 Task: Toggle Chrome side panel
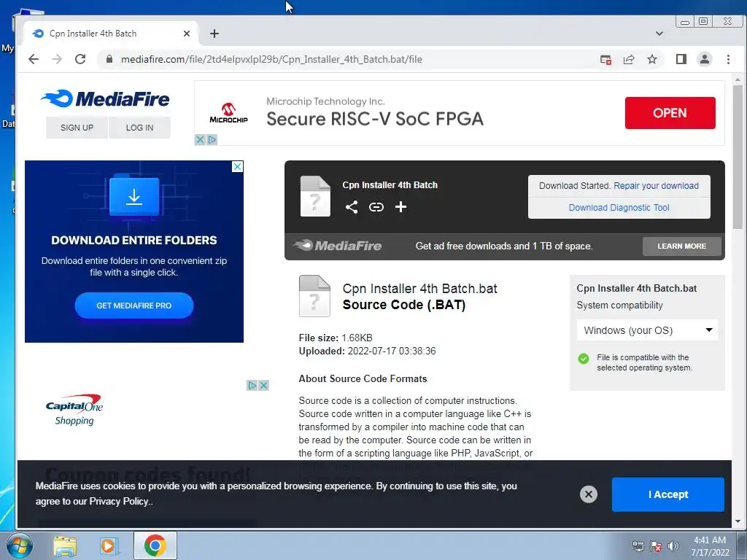[681, 59]
